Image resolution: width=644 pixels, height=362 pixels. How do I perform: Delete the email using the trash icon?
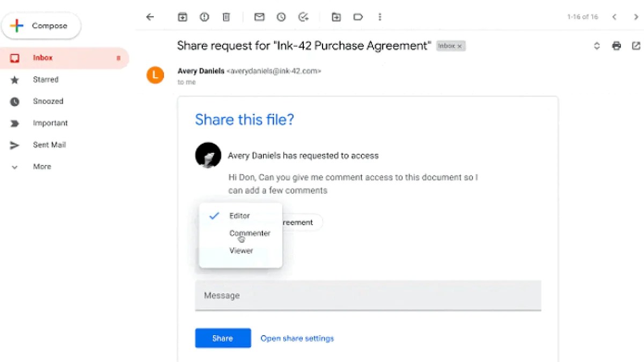(x=226, y=17)
